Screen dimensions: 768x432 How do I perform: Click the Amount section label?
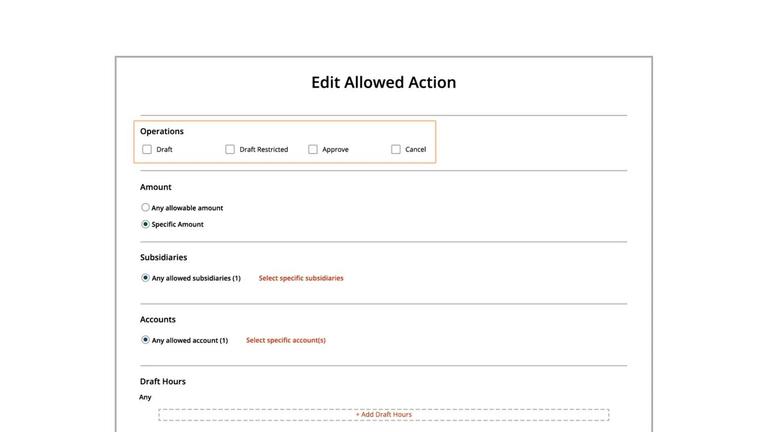156,187
